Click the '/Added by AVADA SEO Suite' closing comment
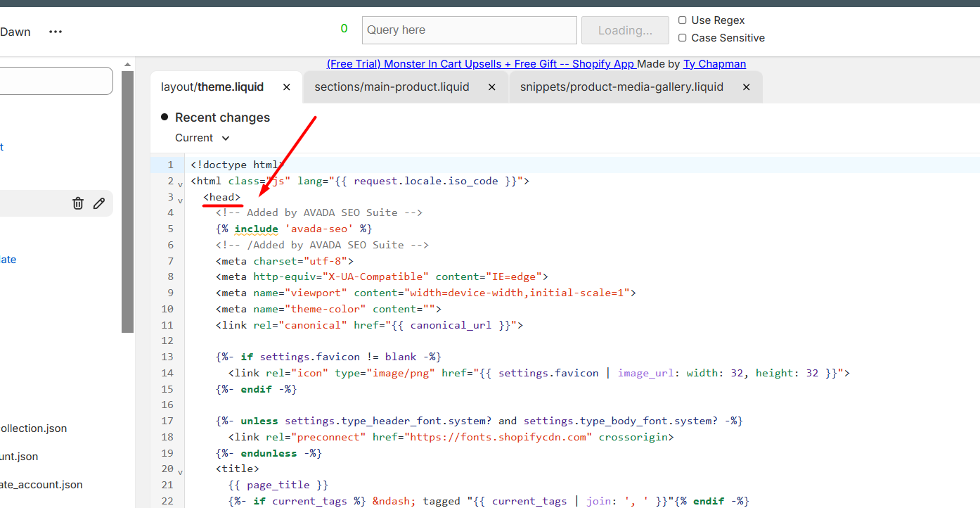Screen dimensions: 980x508 pos(322,245)
